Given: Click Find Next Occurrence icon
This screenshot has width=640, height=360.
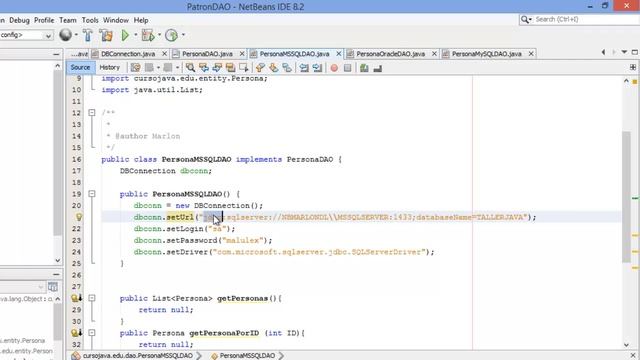Looking at the screenshot, I should tap(217, 68).
